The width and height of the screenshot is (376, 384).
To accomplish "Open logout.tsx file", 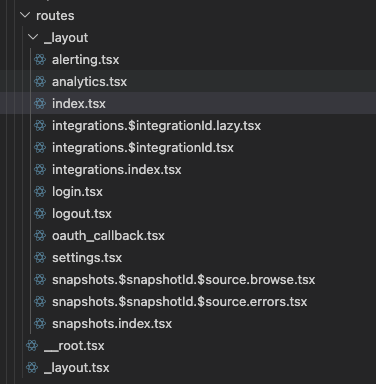I will [82, 214].
